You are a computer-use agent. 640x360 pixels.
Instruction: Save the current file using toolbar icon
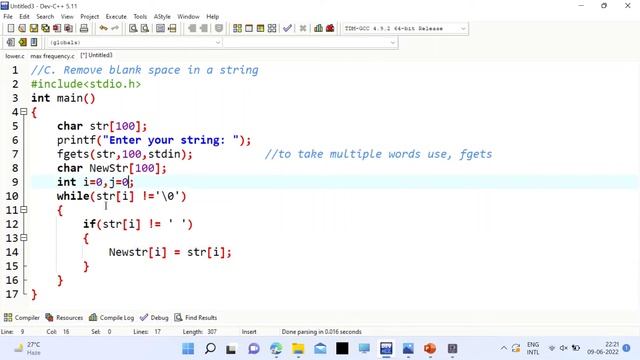(33, 28)
